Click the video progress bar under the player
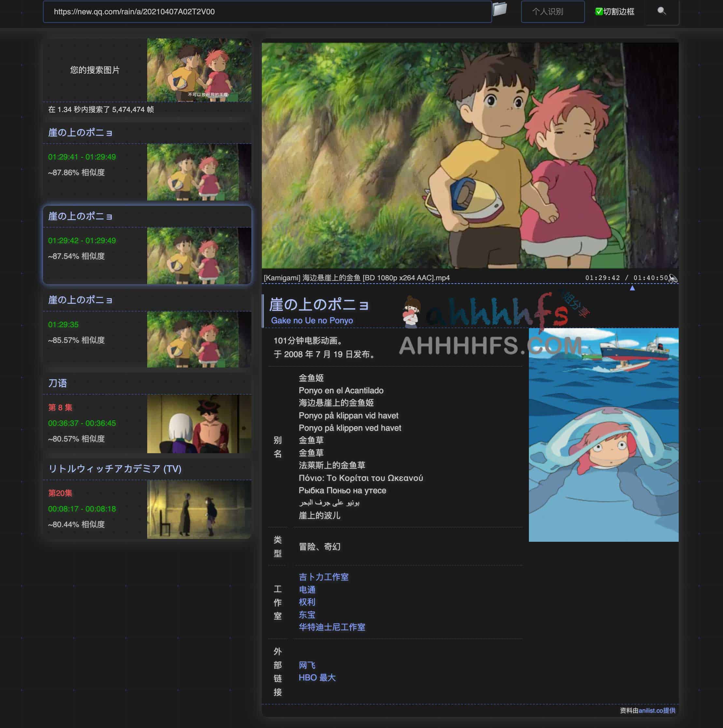 tap(470, 284)
